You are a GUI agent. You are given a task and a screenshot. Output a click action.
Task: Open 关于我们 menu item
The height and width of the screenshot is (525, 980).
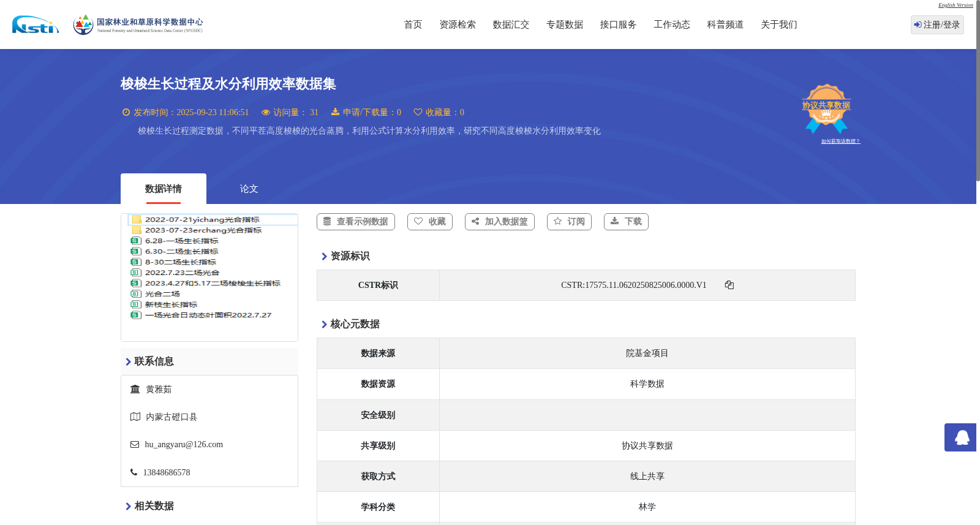click(x=779, y=25)
